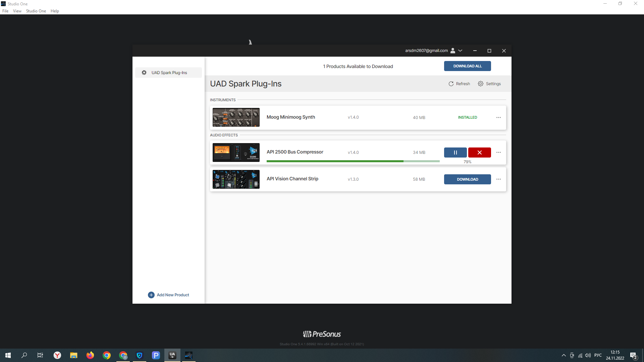Open more options for Moog Minimoog Synth
This screenshot has width=644, height=362.
(x=498, y=118)
